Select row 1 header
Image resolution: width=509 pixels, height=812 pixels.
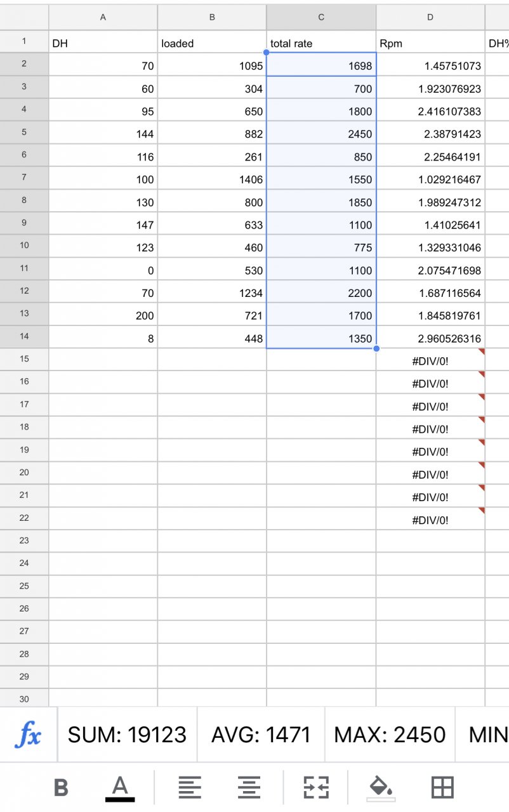click(24, 42)
